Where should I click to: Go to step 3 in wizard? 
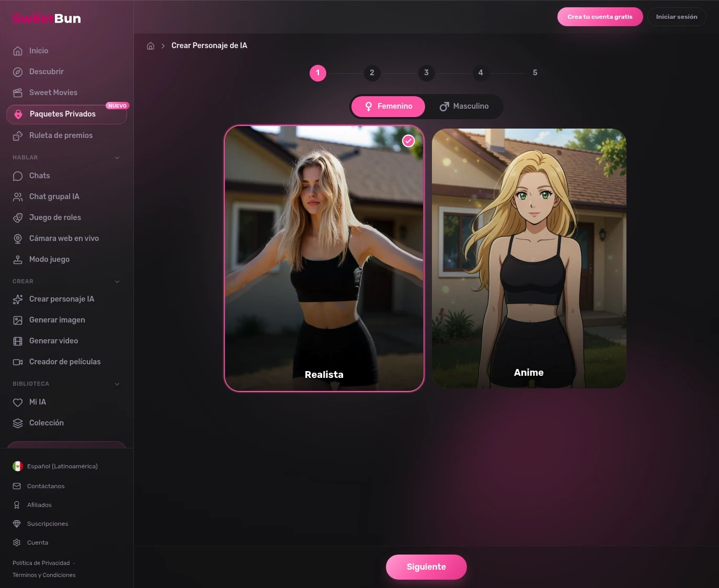click(x=426, y=73)
